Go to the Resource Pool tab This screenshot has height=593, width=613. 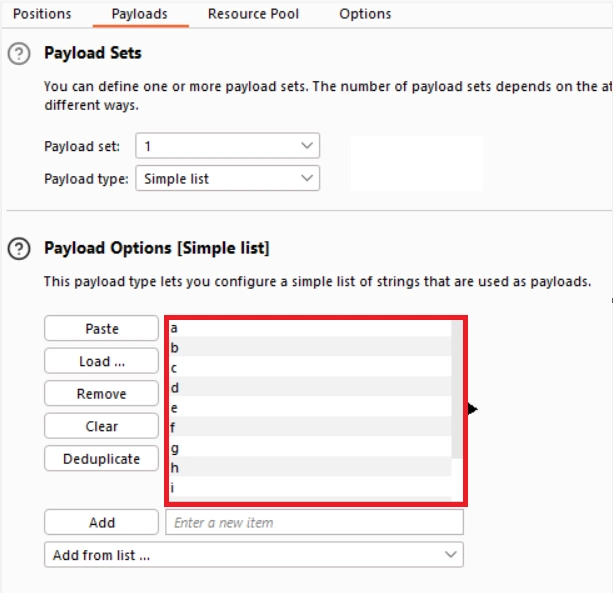coord(253,14)
